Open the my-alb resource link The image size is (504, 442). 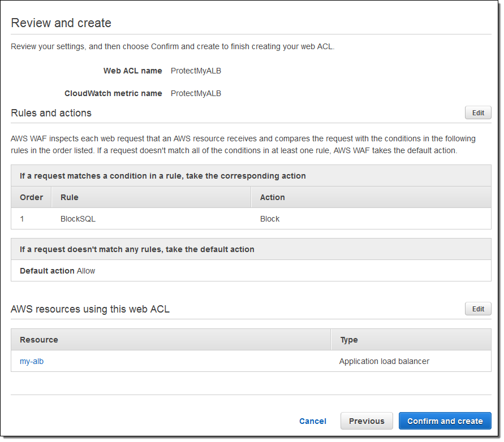pyautogui.click(x=32, y=361)
